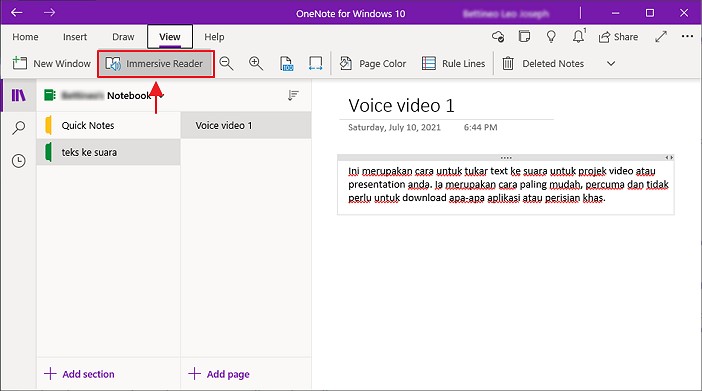The height and width of the screenshot is (391, 702).
Task: Open Rule Lines options
Action: 453,64
